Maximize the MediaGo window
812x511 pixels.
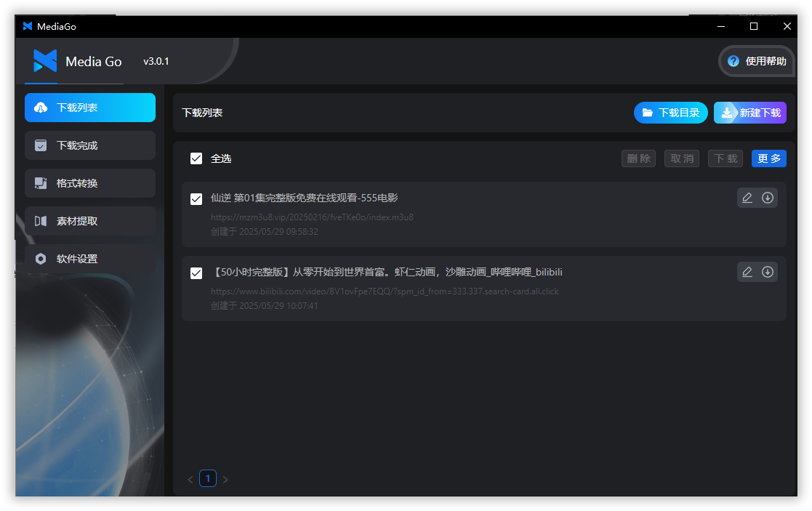[x=754, y=26]
